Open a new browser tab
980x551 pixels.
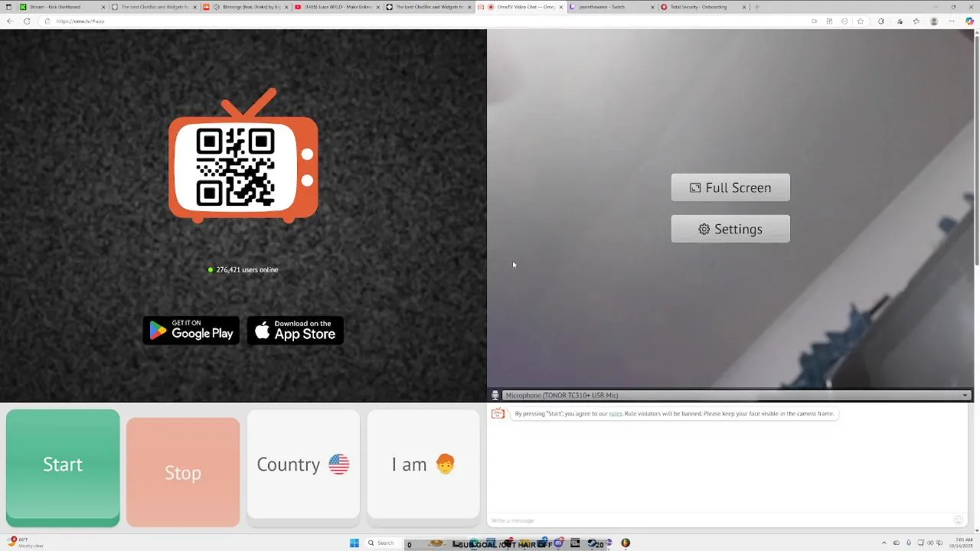coord(756,7)
